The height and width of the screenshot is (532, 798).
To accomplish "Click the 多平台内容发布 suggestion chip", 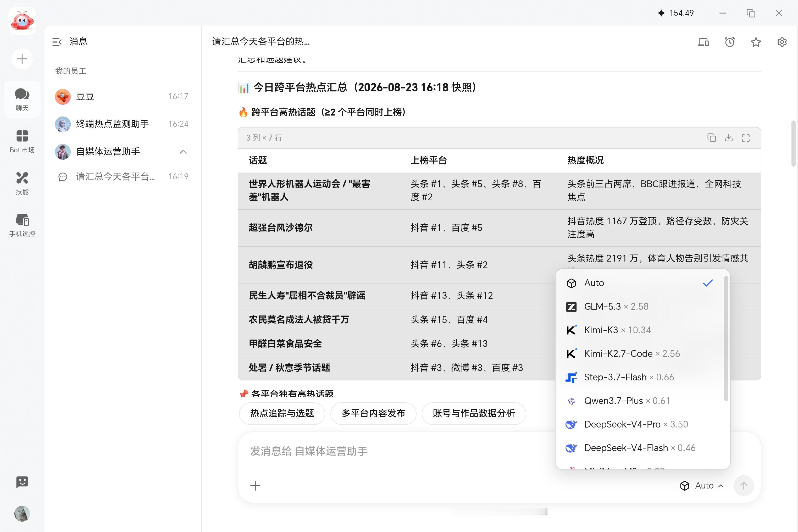I will pyautogui.click(x=373, y=413).
